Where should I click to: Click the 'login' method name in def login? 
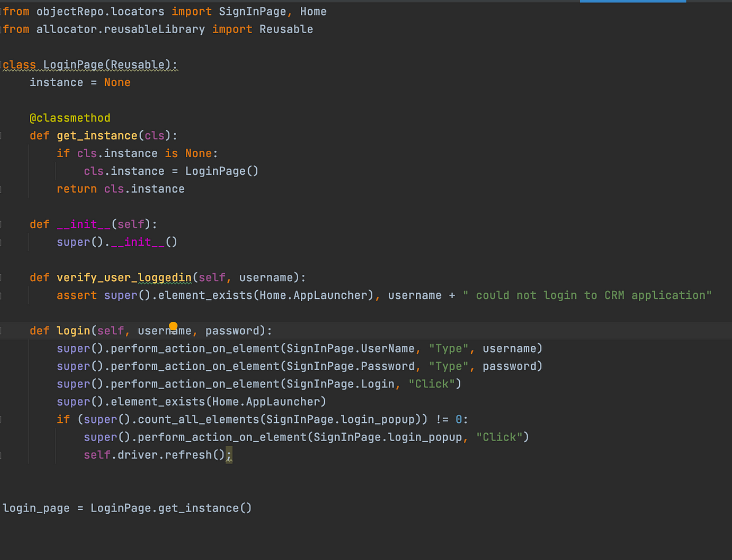[x=73, y=330]
